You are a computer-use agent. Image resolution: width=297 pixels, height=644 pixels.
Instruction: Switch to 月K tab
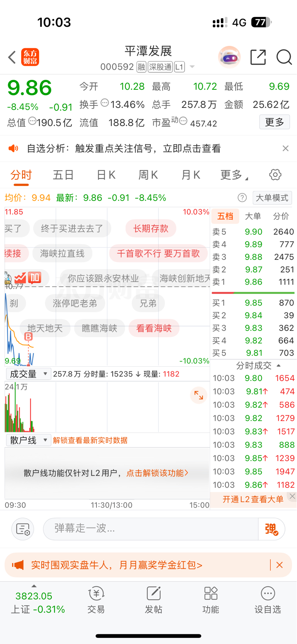pos(190,175)
